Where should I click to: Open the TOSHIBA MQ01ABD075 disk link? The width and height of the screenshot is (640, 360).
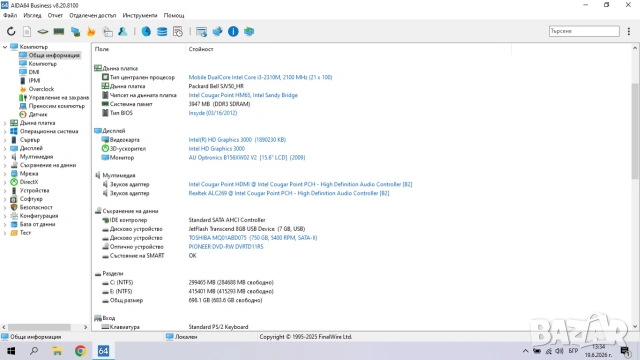tap(253, 238)
